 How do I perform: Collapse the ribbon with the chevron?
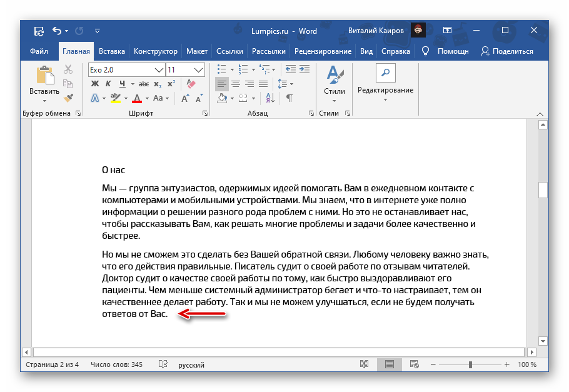pyautogui.click(x=540, y=114)
